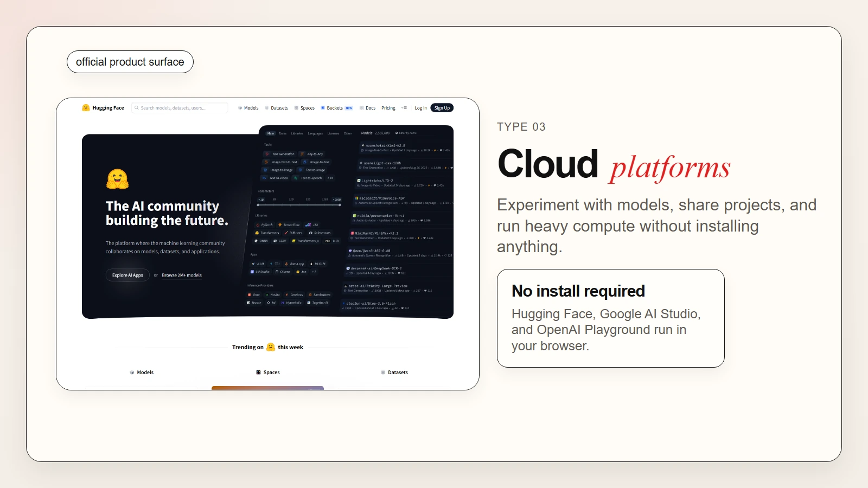Select the Main filter tab

[x=271, y=133]
